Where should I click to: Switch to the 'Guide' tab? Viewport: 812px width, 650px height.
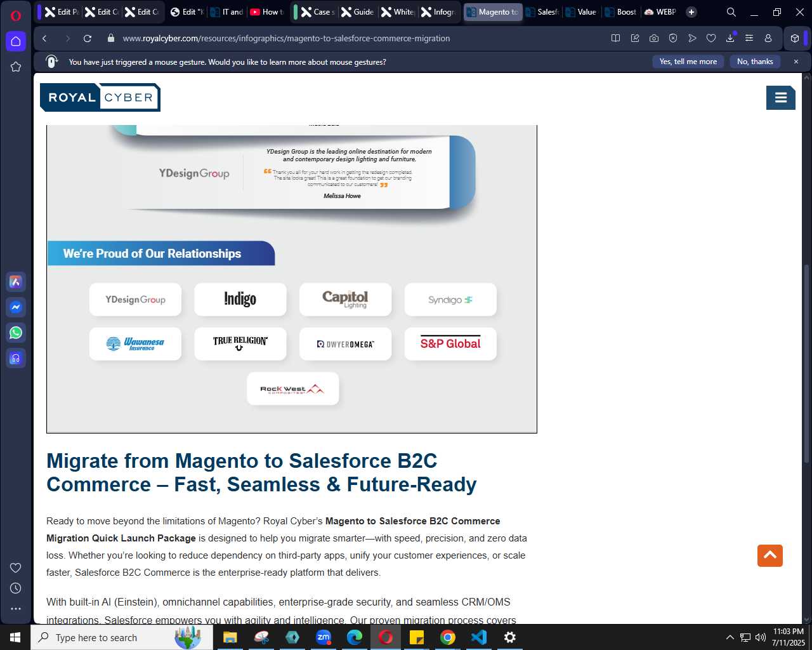358,12
